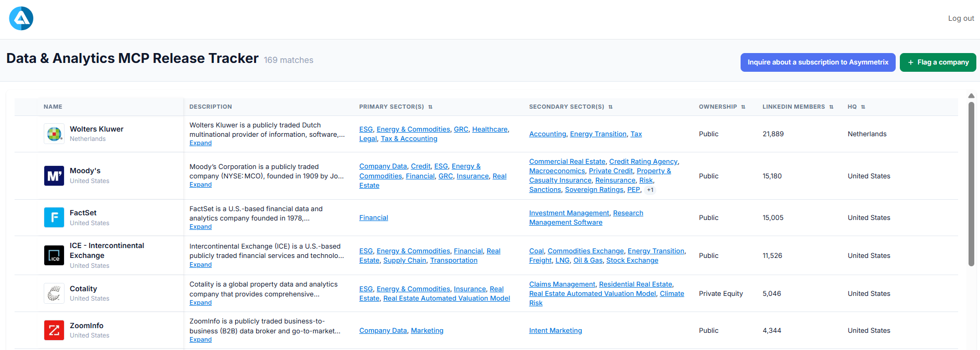Open the Cotality company logo
This screenshot has width=980, height=350.
point(54,293)
